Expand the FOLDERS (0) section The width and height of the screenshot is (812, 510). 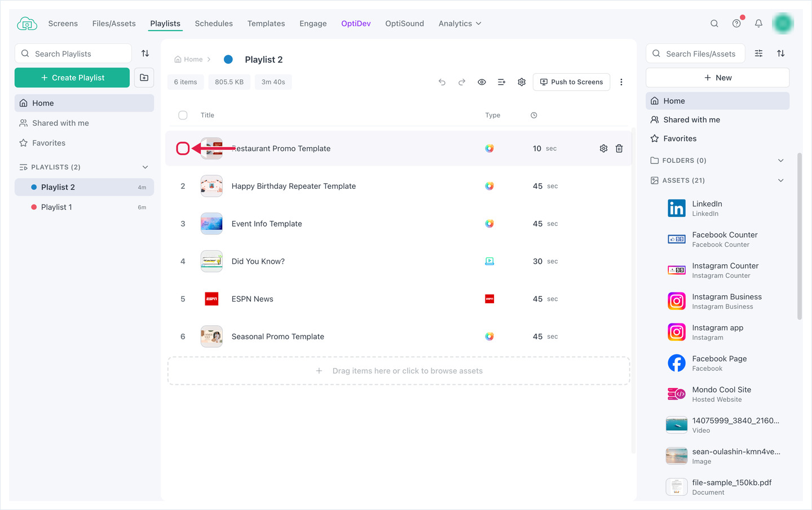[x=781, y=161]
